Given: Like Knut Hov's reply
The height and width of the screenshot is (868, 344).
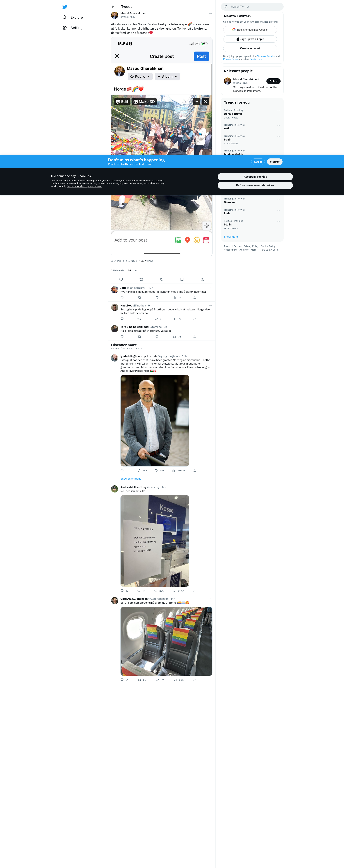Looking at the screenshot, I should 156,319.
